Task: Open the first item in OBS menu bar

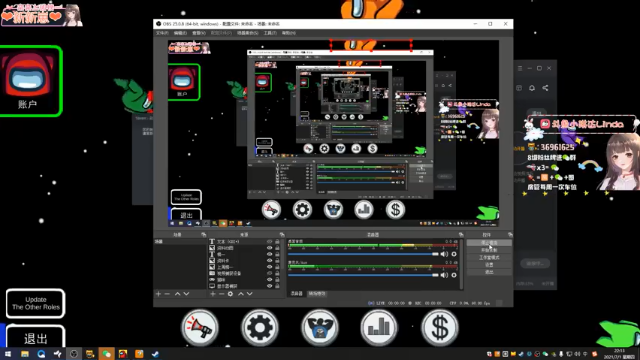Action: [162, 33]
